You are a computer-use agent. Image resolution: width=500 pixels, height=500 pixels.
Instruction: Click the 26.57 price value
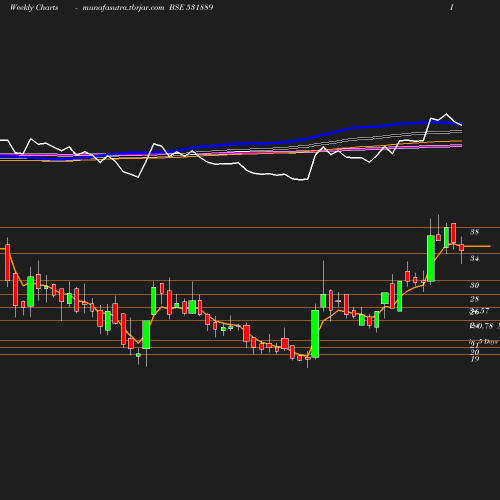pyautogui.click(x=479, y=311)
